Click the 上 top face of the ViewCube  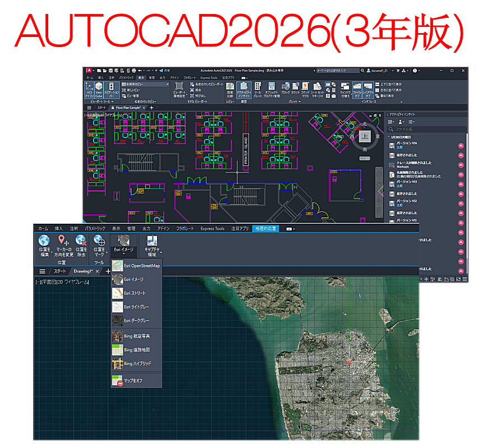(365, 136)
